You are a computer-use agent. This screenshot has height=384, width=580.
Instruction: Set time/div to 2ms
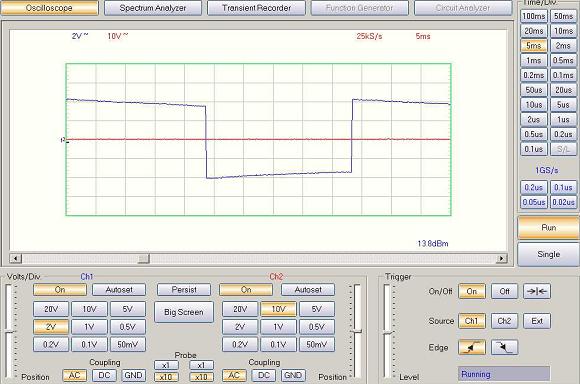coord(563,46)
